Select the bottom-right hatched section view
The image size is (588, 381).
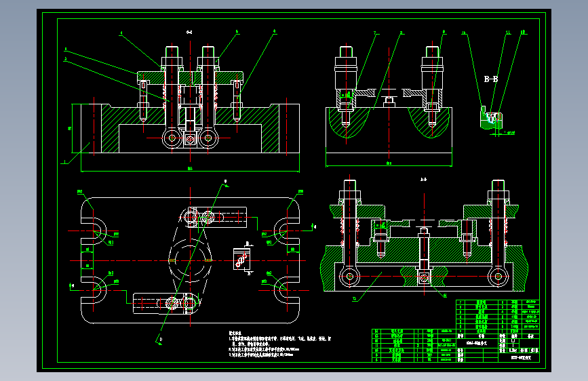pyautogui.click(x=424, y=235)
